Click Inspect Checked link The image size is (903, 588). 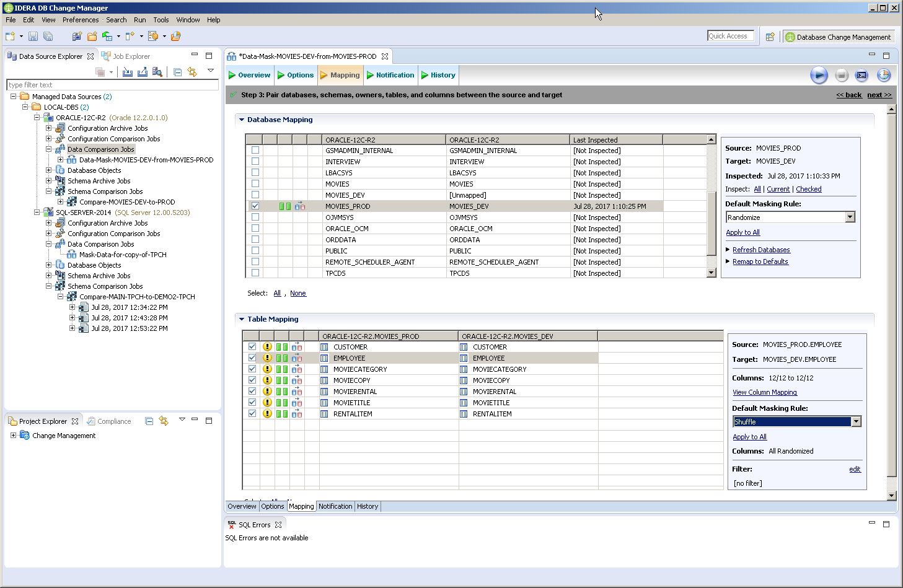tap(809, 189)
